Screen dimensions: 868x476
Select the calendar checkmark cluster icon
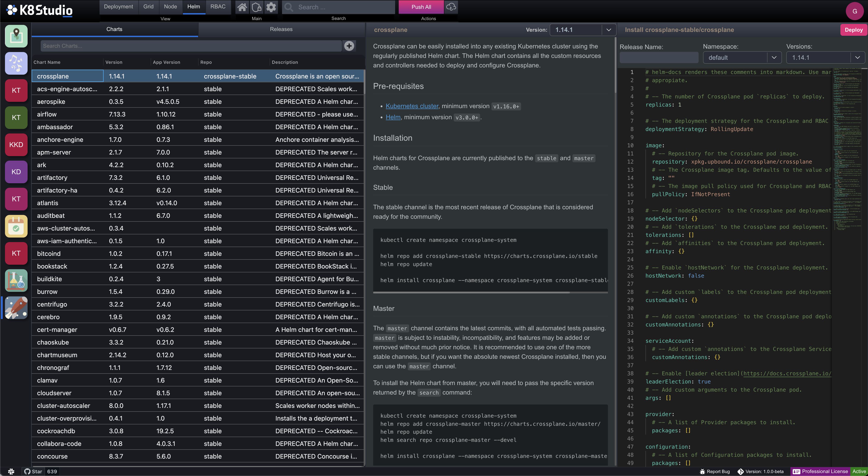click(16, 226)
